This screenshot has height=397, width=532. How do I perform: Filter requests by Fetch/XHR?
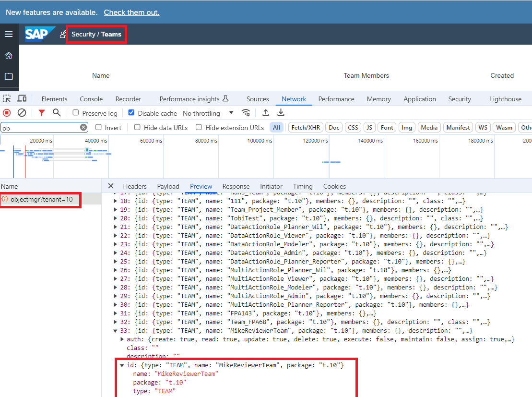coord(306,127)
